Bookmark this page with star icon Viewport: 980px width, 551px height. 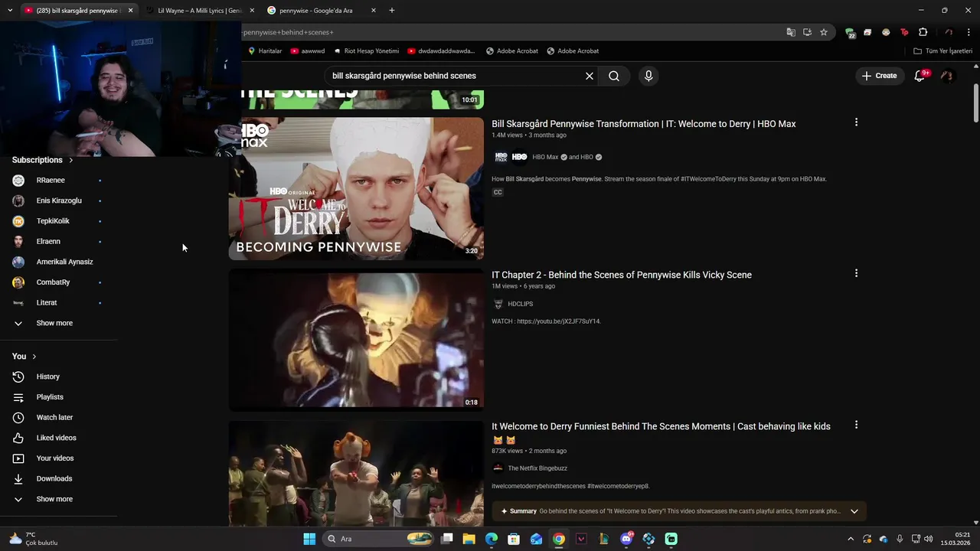(x=824, y=32)
